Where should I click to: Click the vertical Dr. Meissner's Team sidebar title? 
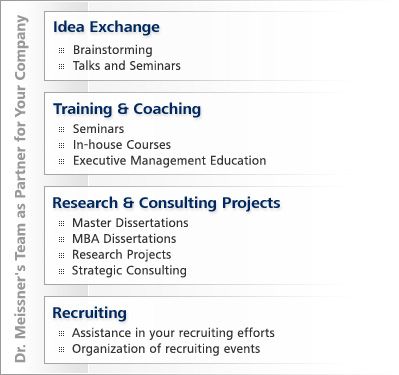pos(20,189)
